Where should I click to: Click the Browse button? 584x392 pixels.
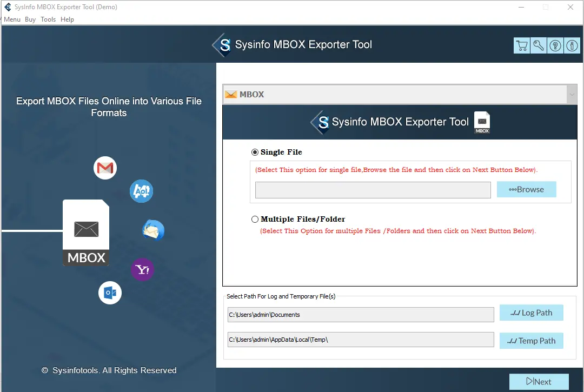526,189
